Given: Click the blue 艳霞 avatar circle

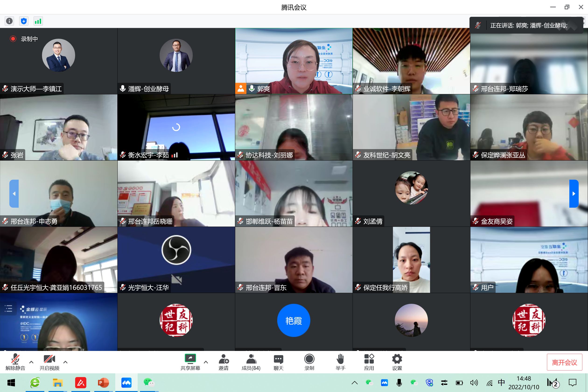Looking at the screenshot, I should pyautogui.click(x=294, y=320).
